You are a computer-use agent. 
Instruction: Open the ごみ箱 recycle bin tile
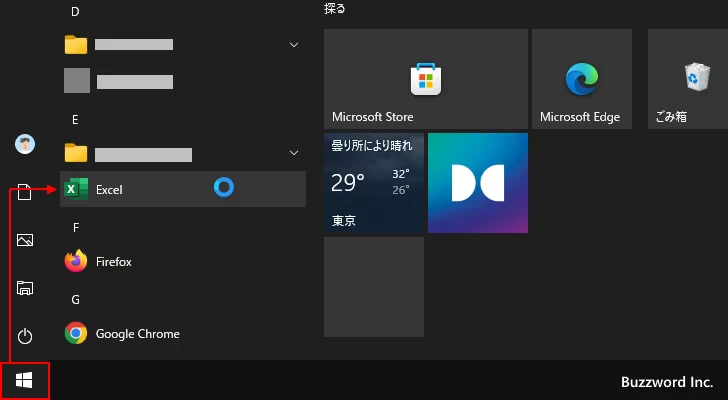click(688, 79)
